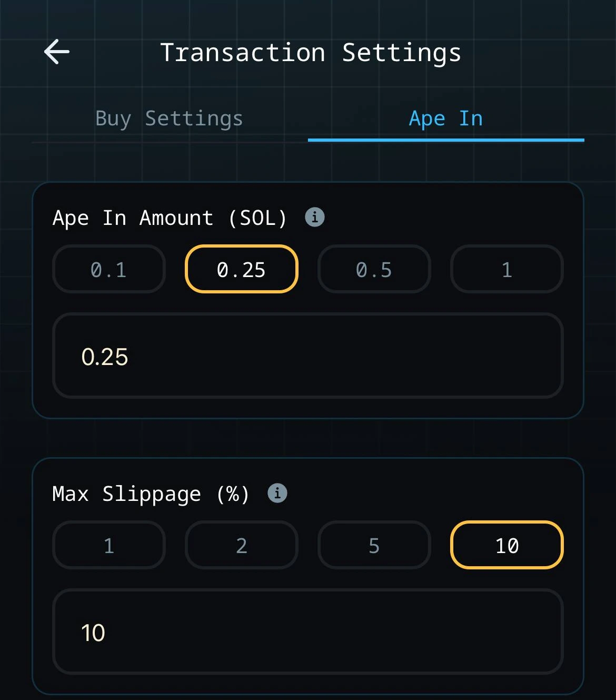
Task: Choose 2 percent slippage preset
Action: pos(241,545)
